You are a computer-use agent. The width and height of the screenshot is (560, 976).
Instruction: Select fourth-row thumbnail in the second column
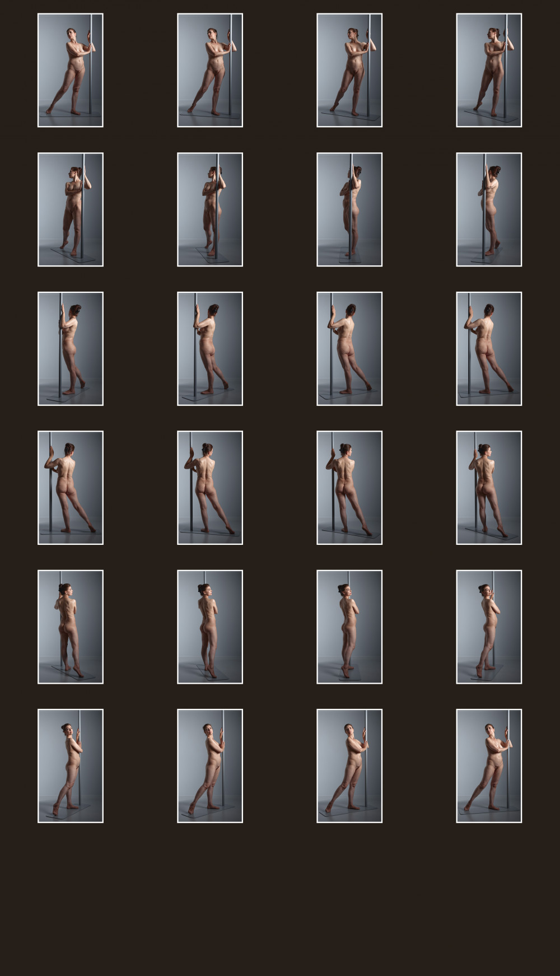tap(210, 488)
